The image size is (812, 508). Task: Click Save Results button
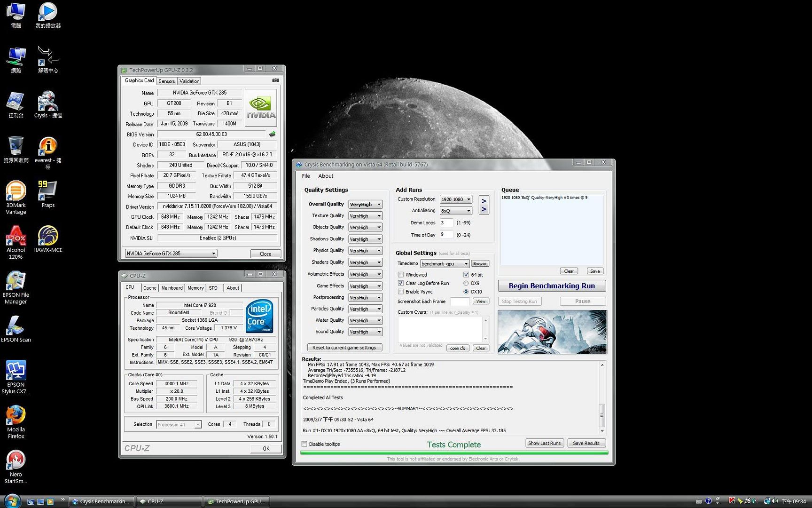coord(586,443)
